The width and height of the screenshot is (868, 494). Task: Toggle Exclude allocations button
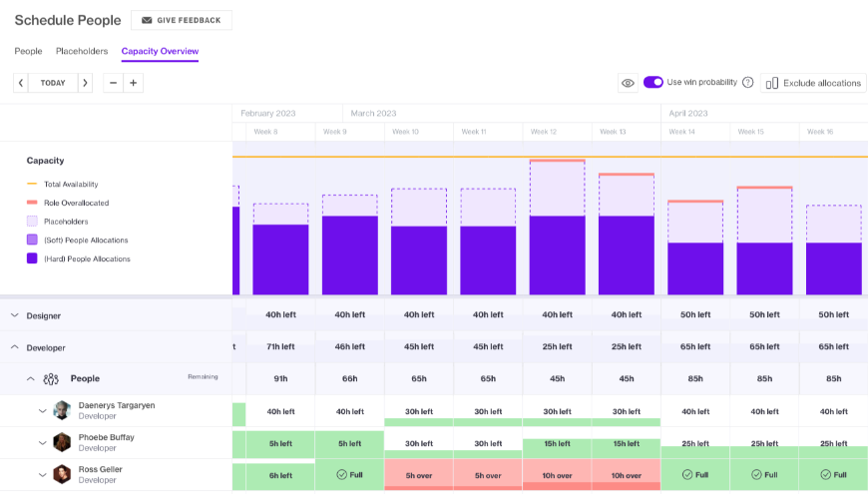click(x=813, y=83)
